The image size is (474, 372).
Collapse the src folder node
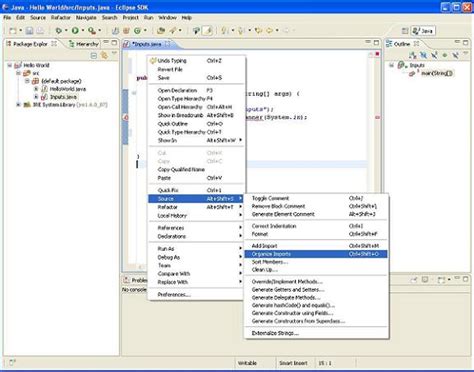[18, 73]
